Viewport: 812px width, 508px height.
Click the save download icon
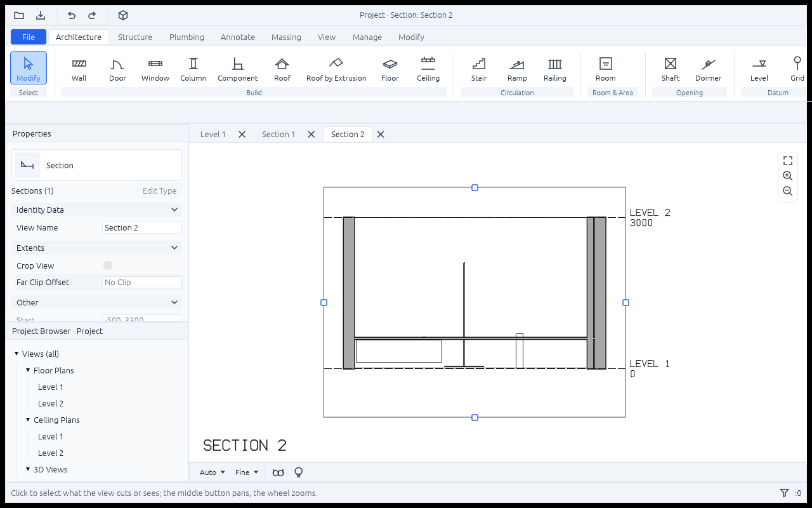click(x=41, y=15)
